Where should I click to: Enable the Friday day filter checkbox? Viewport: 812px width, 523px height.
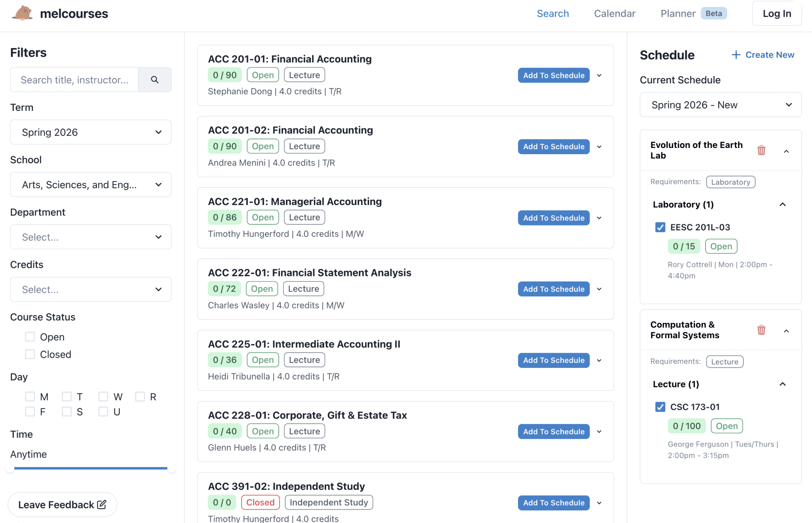click(x=30, y=412)
